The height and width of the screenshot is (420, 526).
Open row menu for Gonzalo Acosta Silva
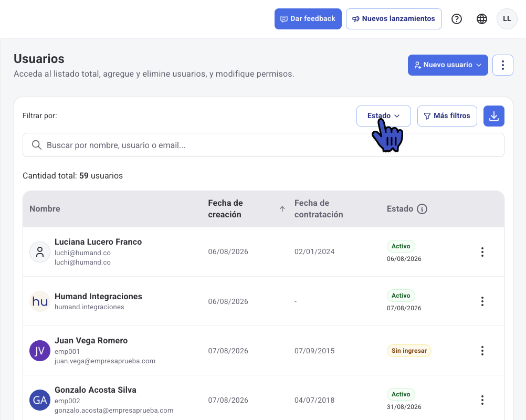[482, 400]
